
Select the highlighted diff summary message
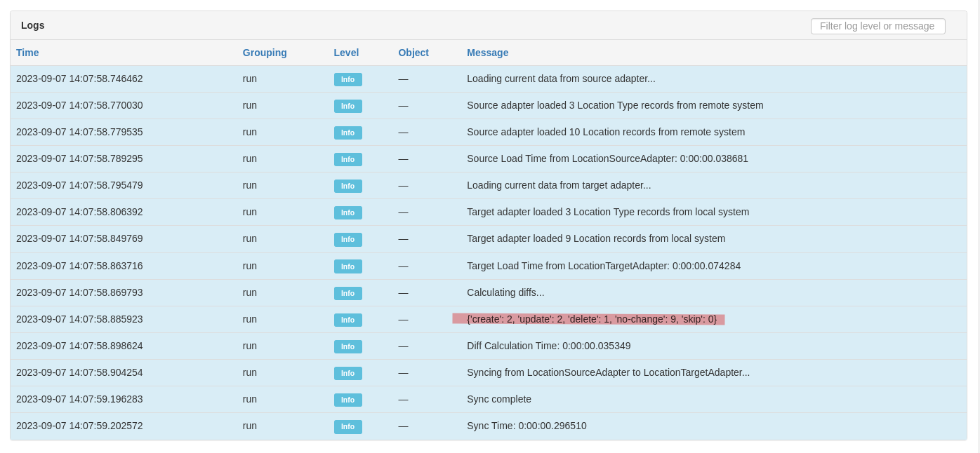(592, 319)
